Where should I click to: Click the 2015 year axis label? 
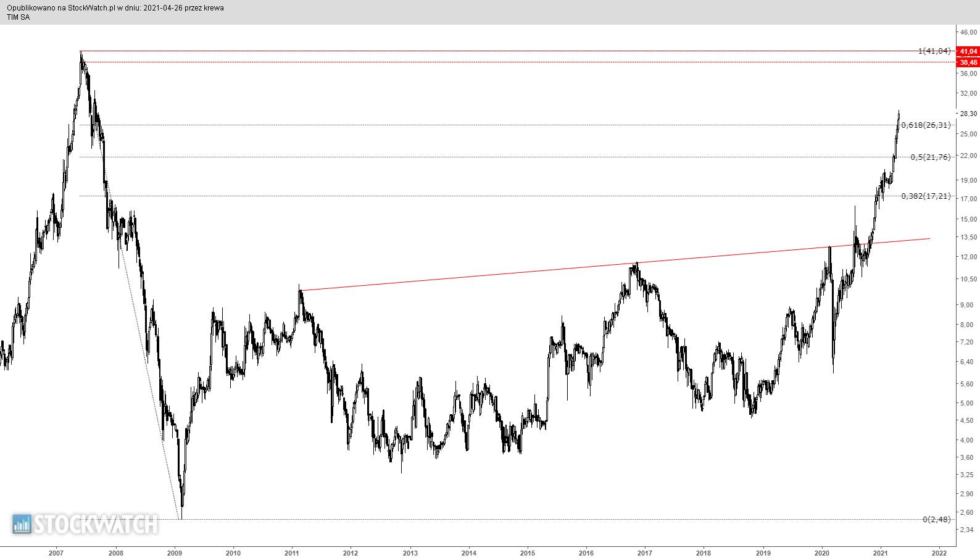coord(528,553)
